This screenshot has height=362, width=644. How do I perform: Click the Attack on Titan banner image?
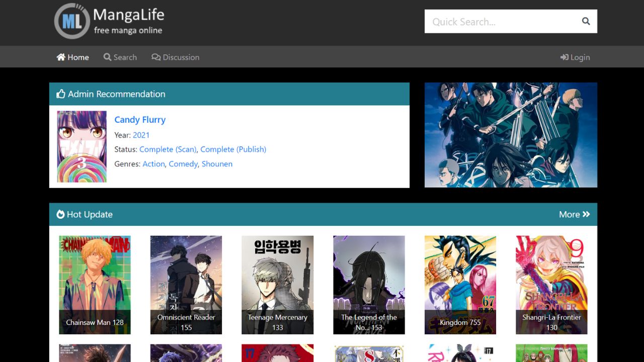pyautogui.click(x=511, y=135)
